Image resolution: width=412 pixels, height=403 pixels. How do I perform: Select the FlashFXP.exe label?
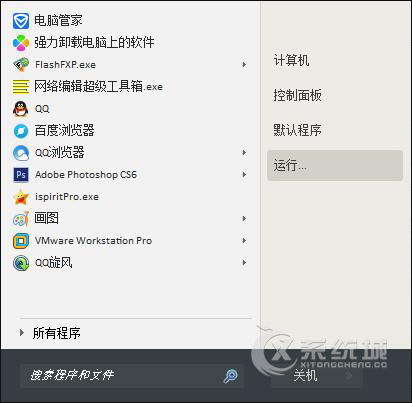65,65
